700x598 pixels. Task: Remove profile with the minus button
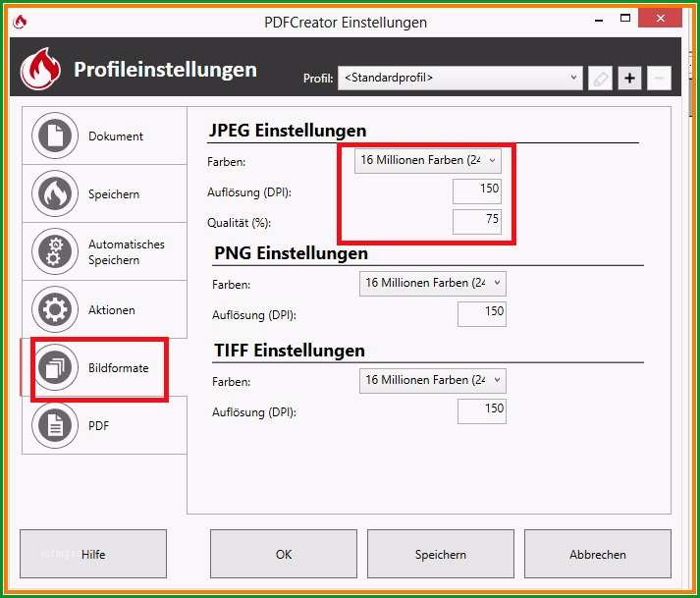click(x=659, y=79)
